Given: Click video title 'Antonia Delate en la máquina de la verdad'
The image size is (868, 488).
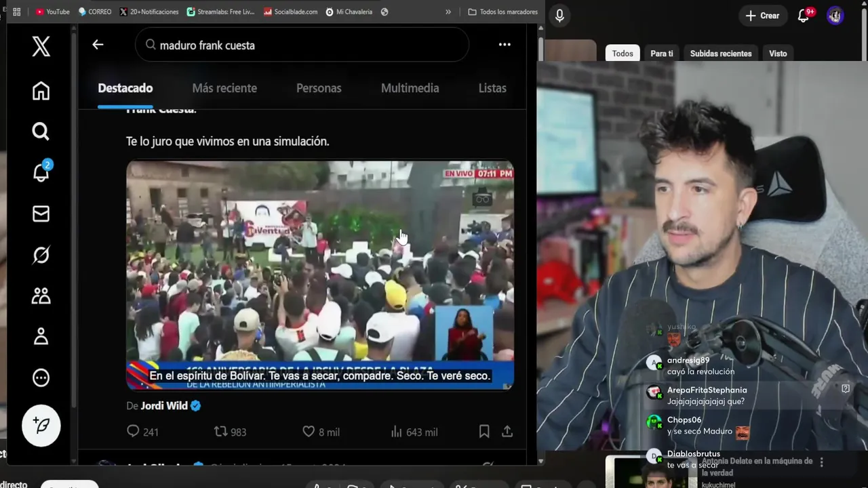Looking at the screenshot, I should (757, 466).
